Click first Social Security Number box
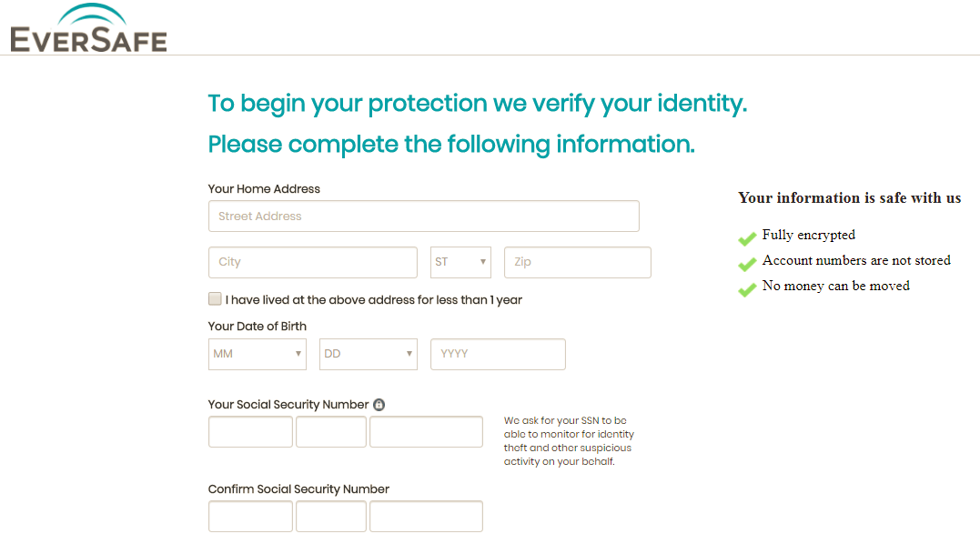980x544 pixels. (250, 432)
